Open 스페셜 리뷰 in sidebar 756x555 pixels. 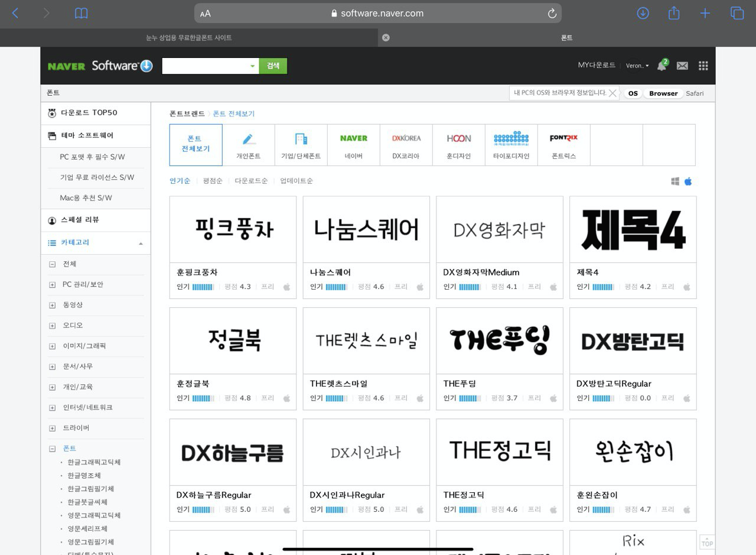click(x=96, y=220)
